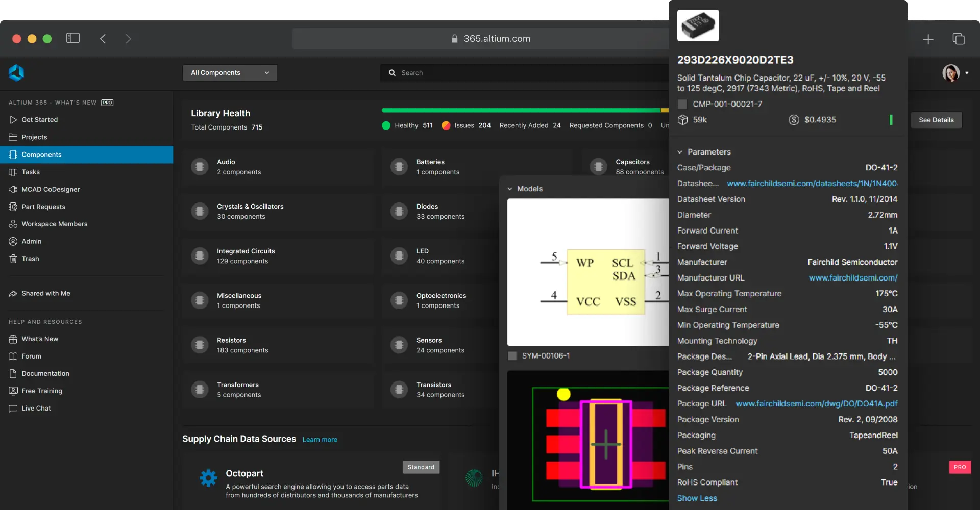The height and width of the screenshot is (510, 980).
Task: Open Part Requests in the sidebar
Action: pyautogui.click(x=43, y=207)
